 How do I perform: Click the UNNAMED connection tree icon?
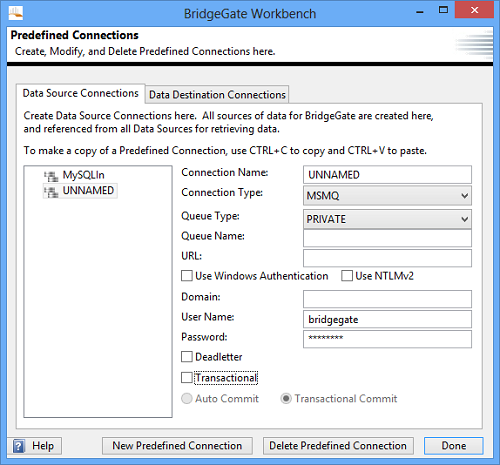click(x=51, y=191)
